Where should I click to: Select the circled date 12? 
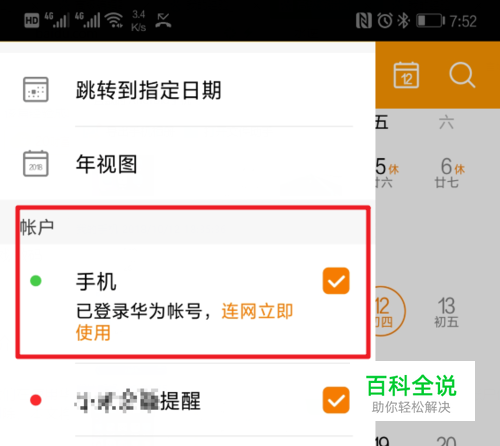[390, 311]
